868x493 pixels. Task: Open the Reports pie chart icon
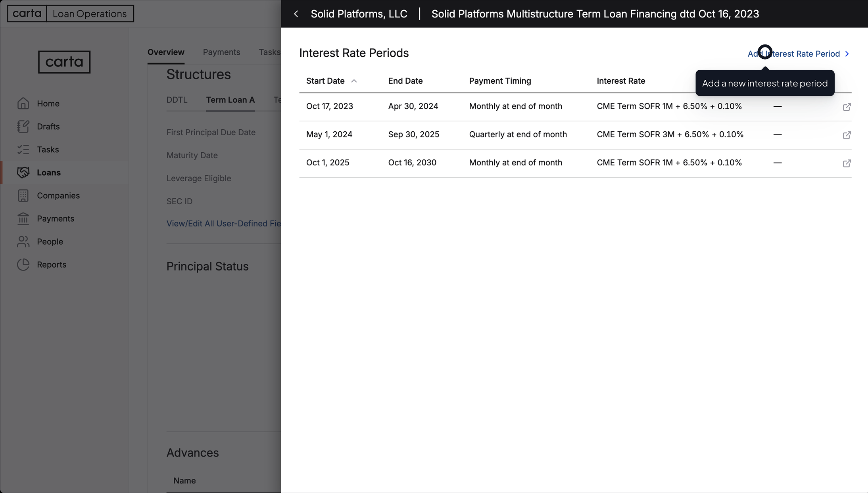[23, 265]
